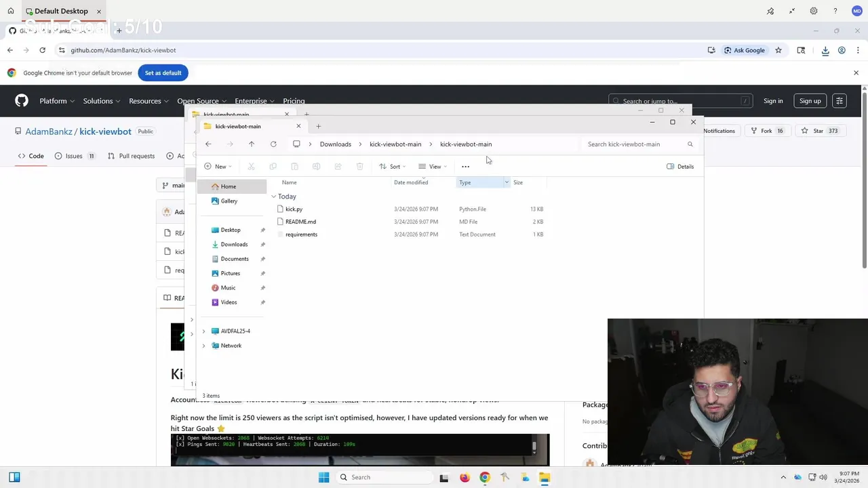Click the GitHub logo on the webpage

[22, 101]
